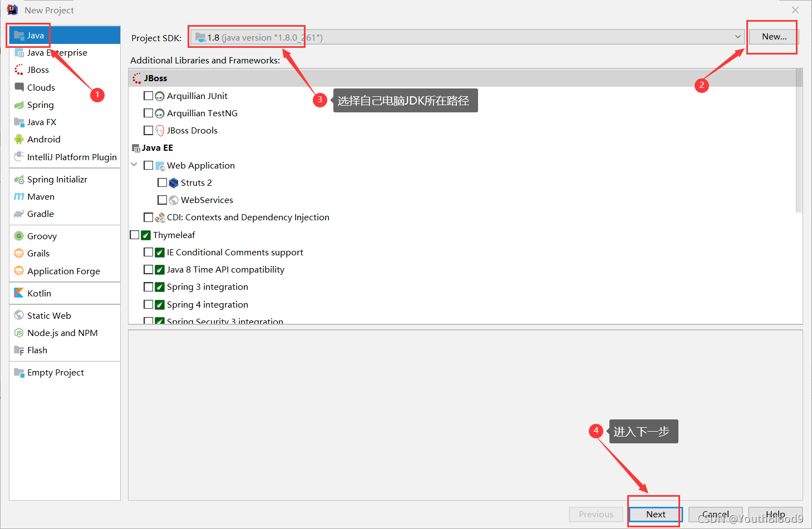Image resolution: width=812 pixels, height=529 pixels.
Task: Click the Java FX folder icon
Action: 19,122
